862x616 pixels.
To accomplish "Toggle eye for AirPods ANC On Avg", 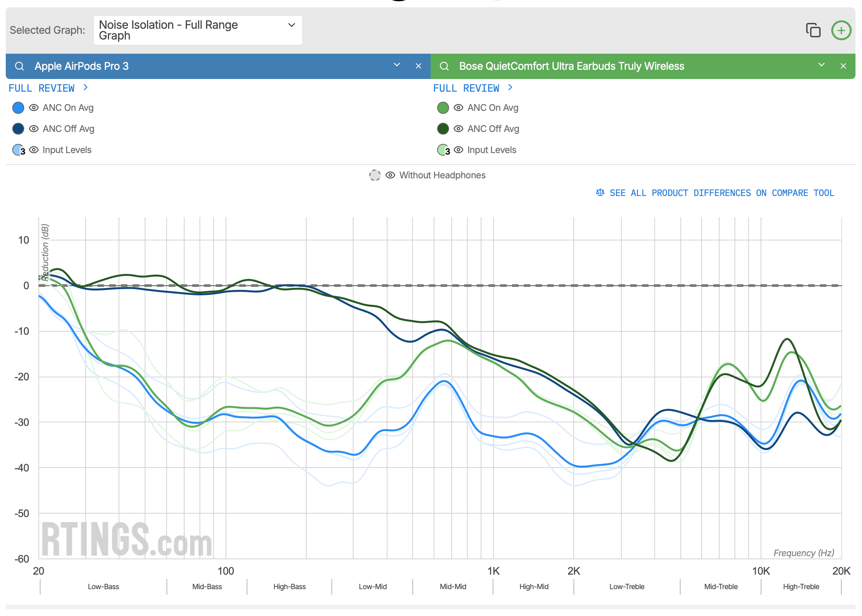I will click(x=34, y=108).
